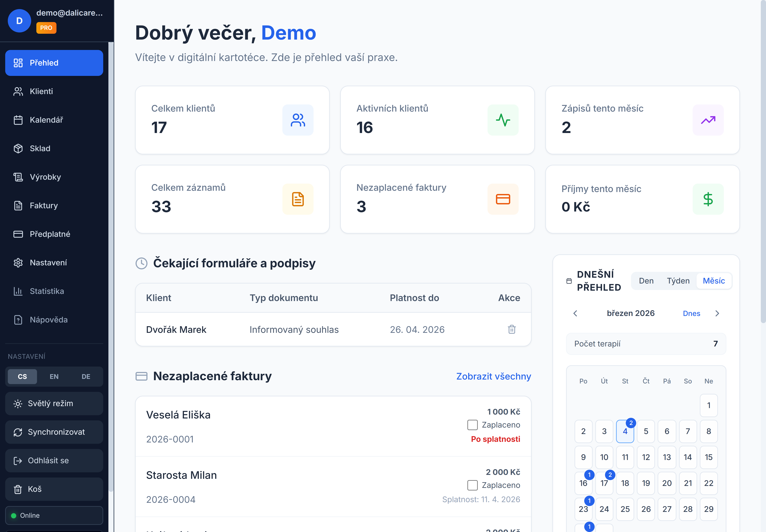Advance the calendar to the next month
Viewport: 766px width, 532px height.
tap(717, 313)
